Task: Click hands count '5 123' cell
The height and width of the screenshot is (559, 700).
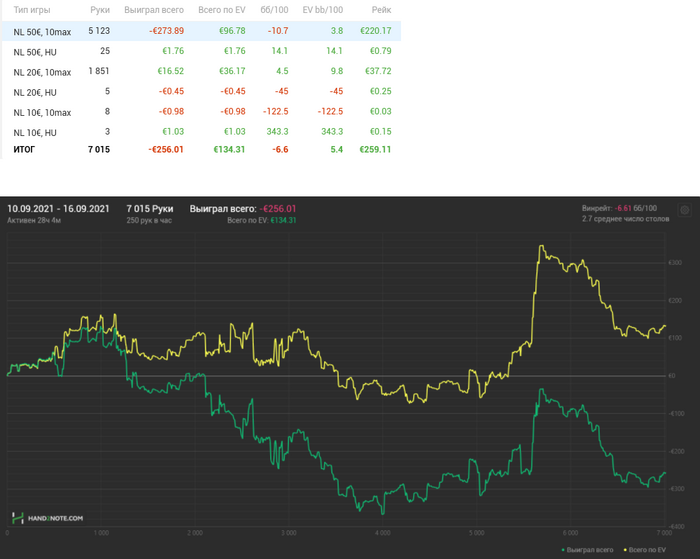Action: [x=99, y=31]
